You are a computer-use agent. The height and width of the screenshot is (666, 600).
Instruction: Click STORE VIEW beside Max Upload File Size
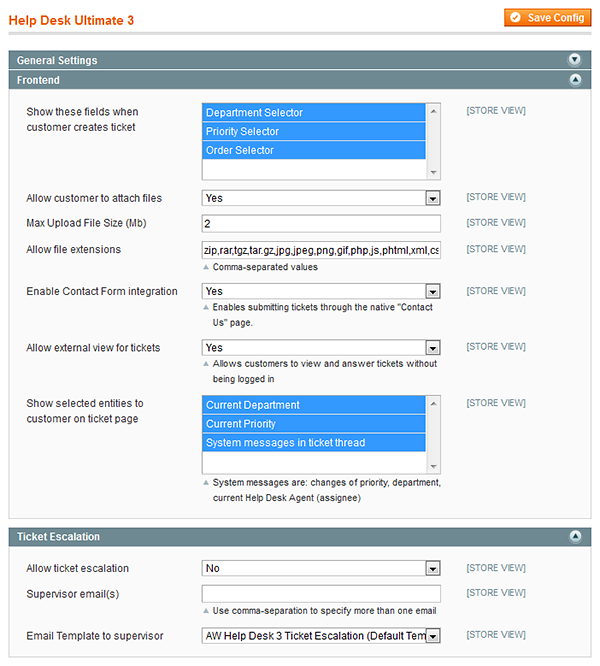(x=496, y=223)
